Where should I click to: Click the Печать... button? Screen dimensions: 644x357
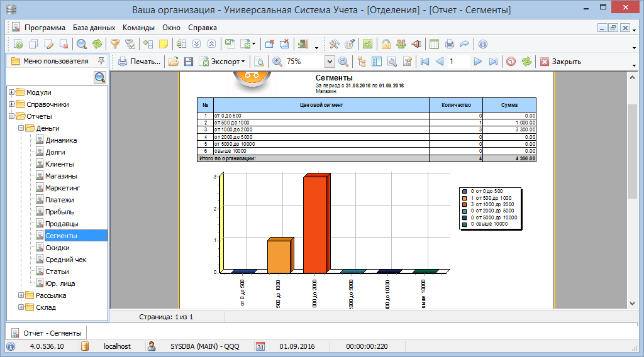(x=139, y=62)
